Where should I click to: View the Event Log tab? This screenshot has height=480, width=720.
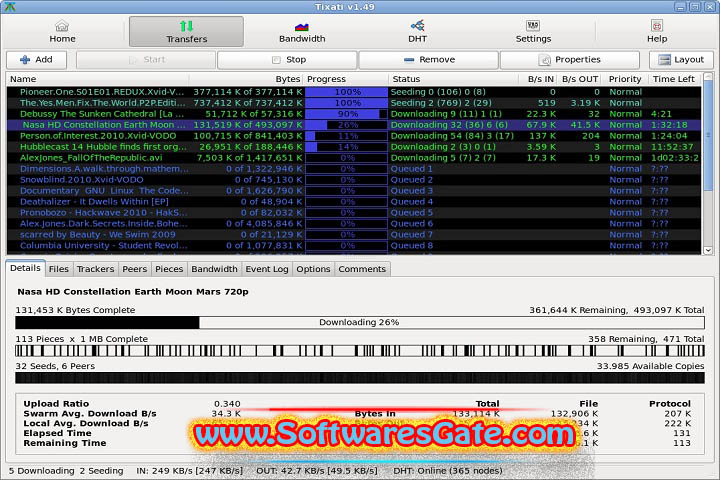[x=267, y=269]
